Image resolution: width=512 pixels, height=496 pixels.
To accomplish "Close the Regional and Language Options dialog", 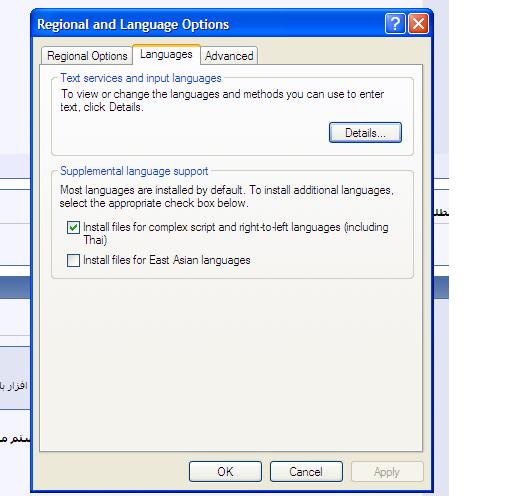I will [x=418, y=24].
